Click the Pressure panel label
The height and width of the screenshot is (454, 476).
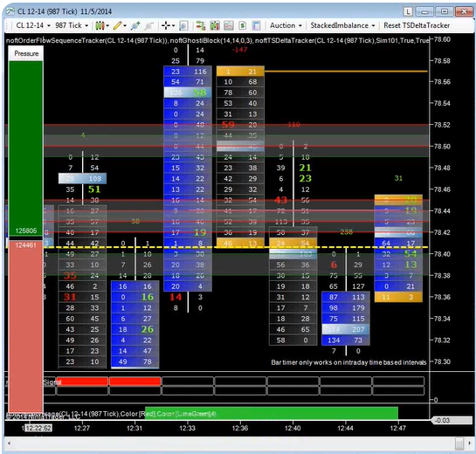tap(26, 53)
